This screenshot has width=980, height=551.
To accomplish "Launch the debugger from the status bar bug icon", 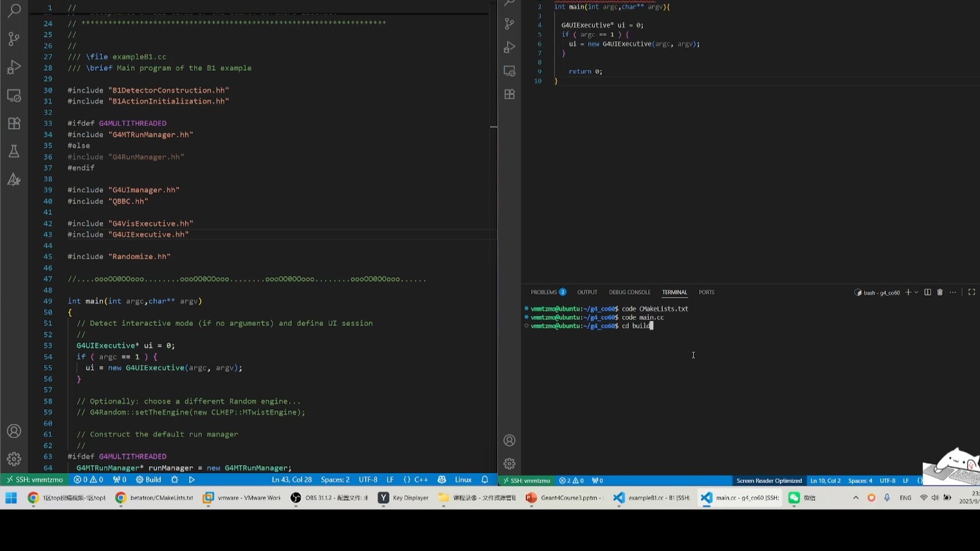I will coord(175,479).
